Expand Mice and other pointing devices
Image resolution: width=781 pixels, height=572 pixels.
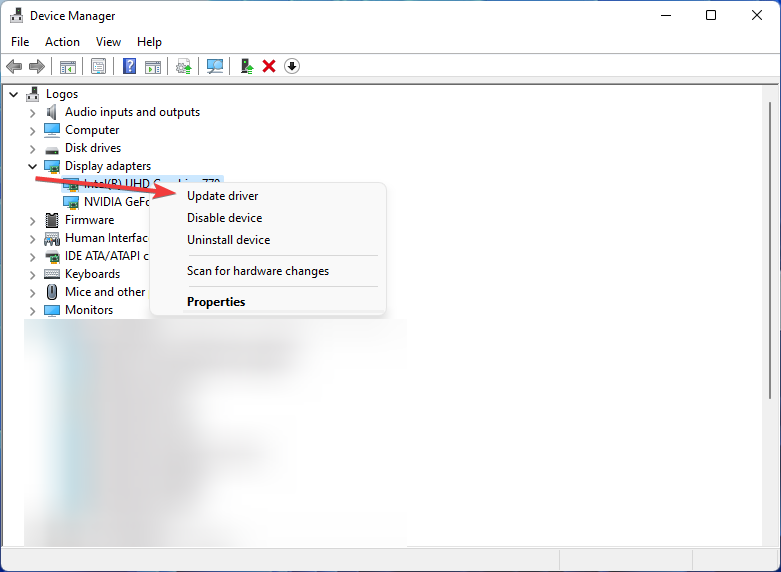tap(32, 292)
